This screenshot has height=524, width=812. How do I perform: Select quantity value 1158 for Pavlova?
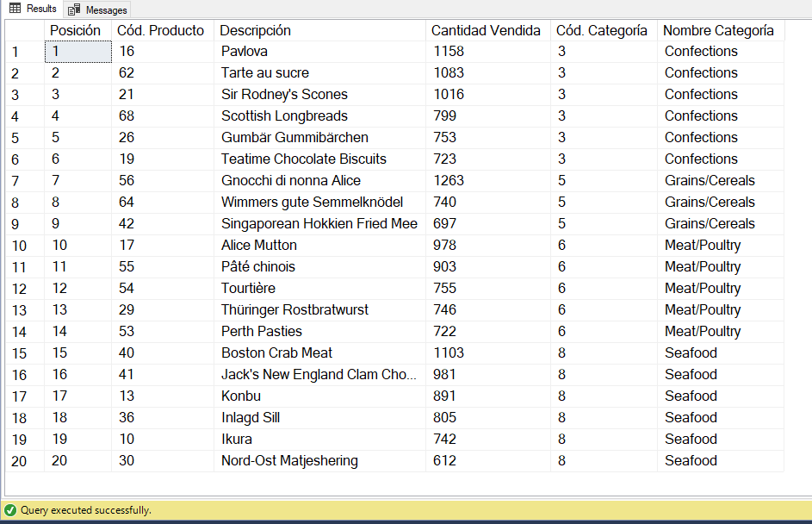click(x=488, y=52)
